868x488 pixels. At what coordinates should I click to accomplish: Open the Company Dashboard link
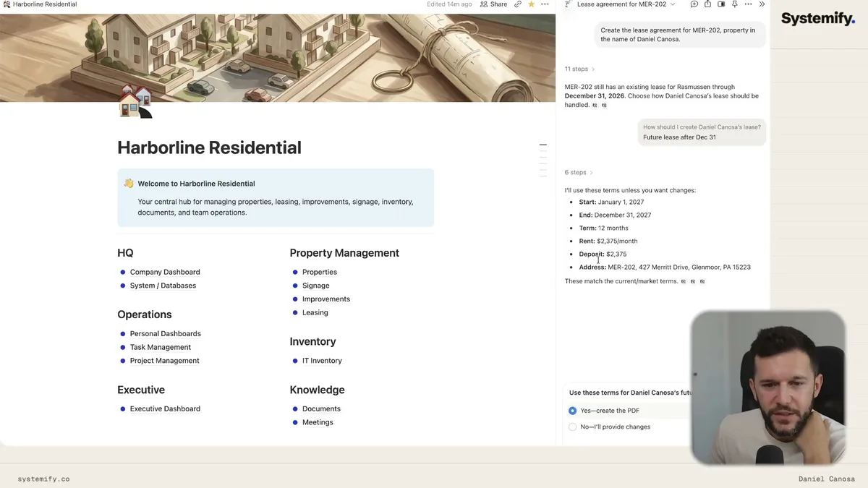(165, 273)
